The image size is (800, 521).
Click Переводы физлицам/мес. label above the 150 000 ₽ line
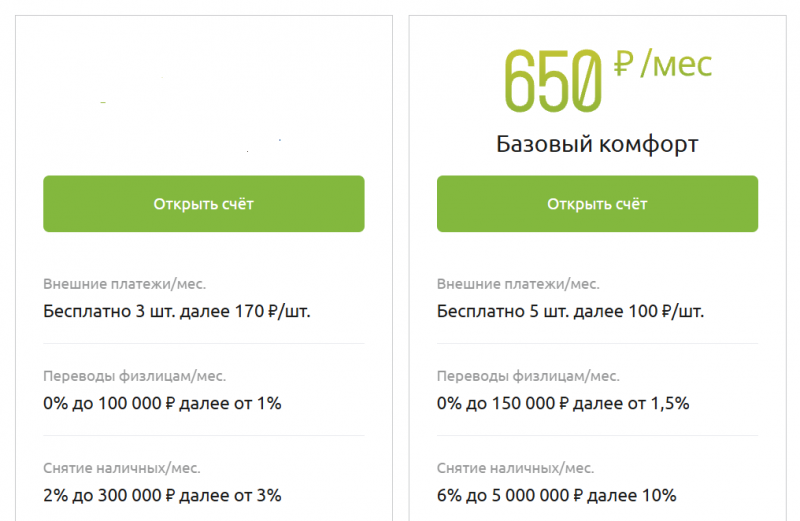coord(528,376)
